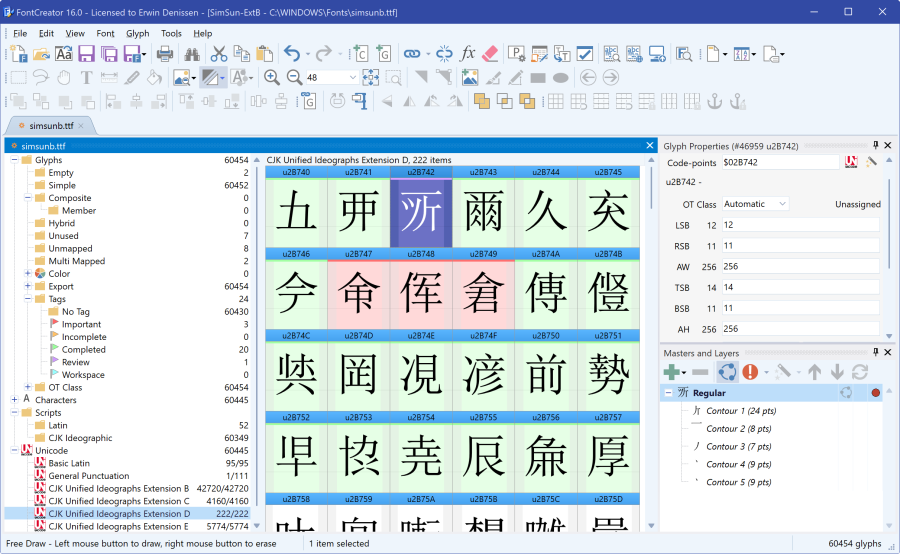Click the Intersection contours icon
The width and height of the screenshot is (900, 554).
[505, 102]
